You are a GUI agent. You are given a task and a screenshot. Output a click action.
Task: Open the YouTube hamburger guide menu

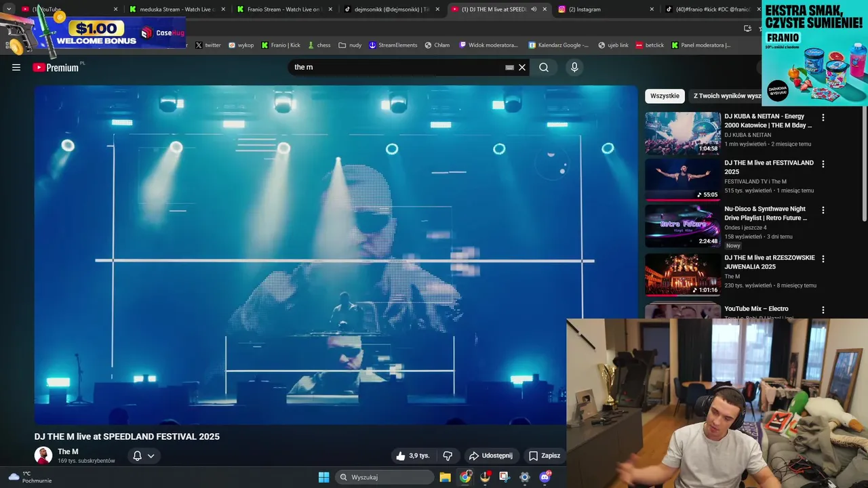tap(16, 67)
